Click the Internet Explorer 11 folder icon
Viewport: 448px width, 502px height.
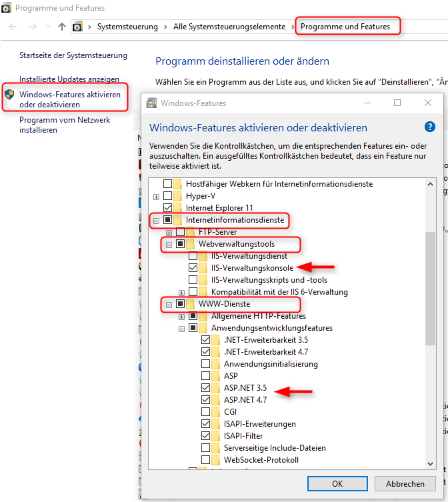[x=178, y=207]
